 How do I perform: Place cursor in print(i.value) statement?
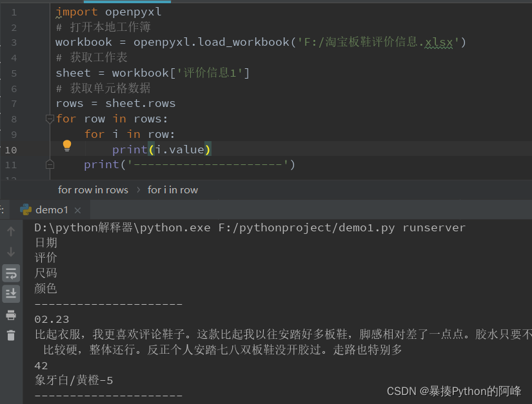(x=161, y=149)
